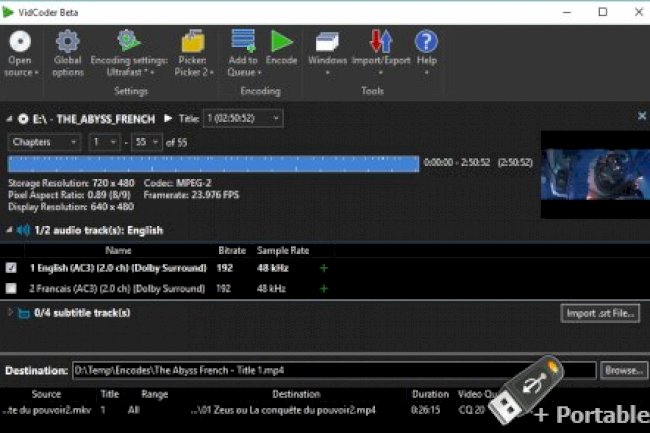Open the end chapter 55 dropdown
Image resolution: width=650 pixels, height=433 pixels.
pyautogui.click(x=146, y=142)
